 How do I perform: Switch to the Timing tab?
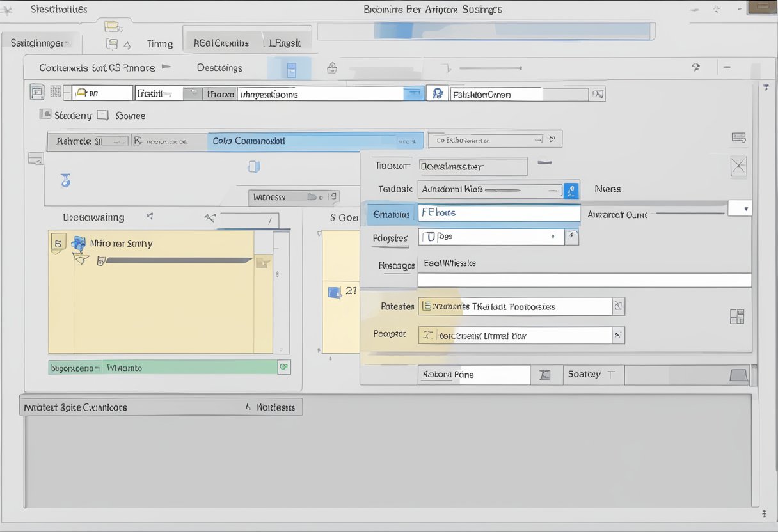[159, 43]
